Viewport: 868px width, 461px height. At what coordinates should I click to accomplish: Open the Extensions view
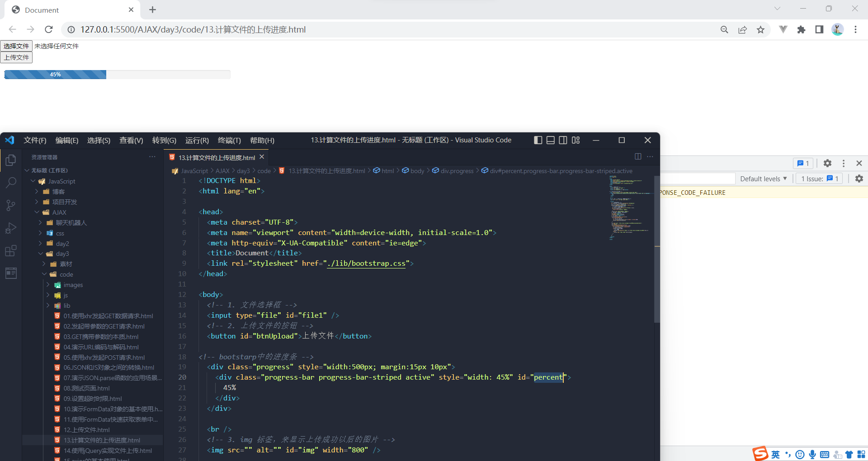pos(10,251)
